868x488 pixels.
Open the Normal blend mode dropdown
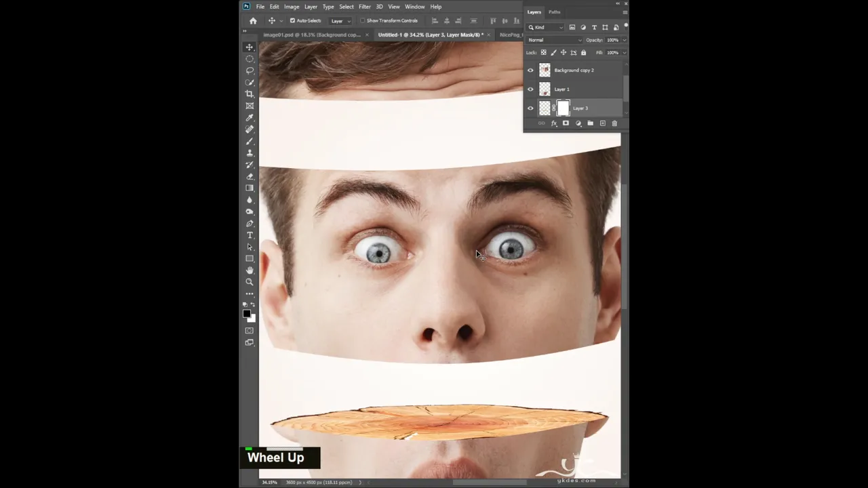[x=555, y=40]
